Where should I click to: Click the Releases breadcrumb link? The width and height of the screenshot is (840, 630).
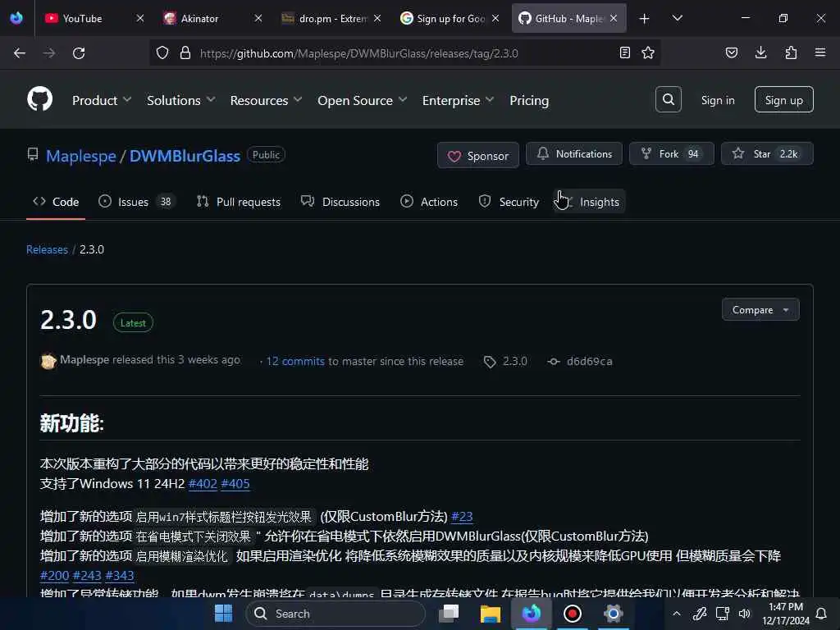[47, 249]
